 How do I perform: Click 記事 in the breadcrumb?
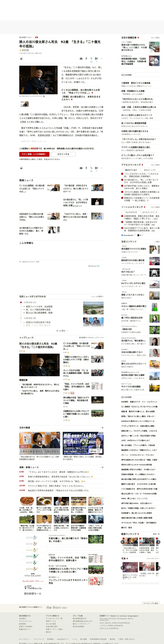coord(37,37)
